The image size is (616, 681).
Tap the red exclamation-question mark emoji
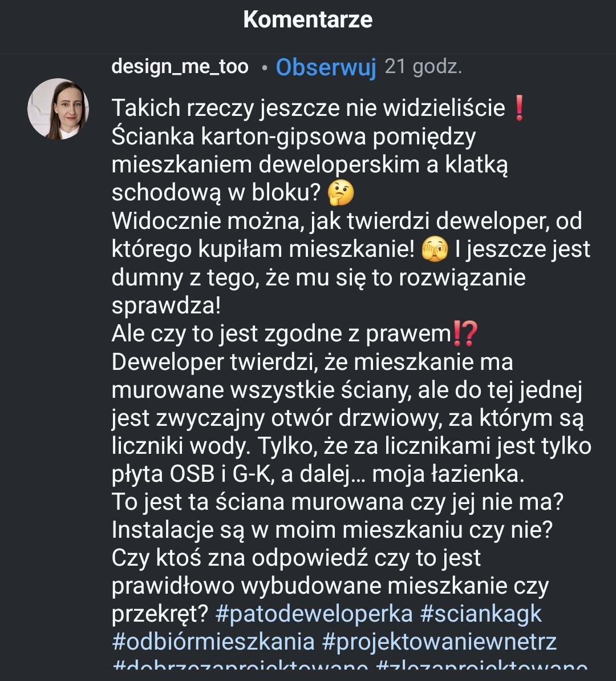tap(464, 334)
